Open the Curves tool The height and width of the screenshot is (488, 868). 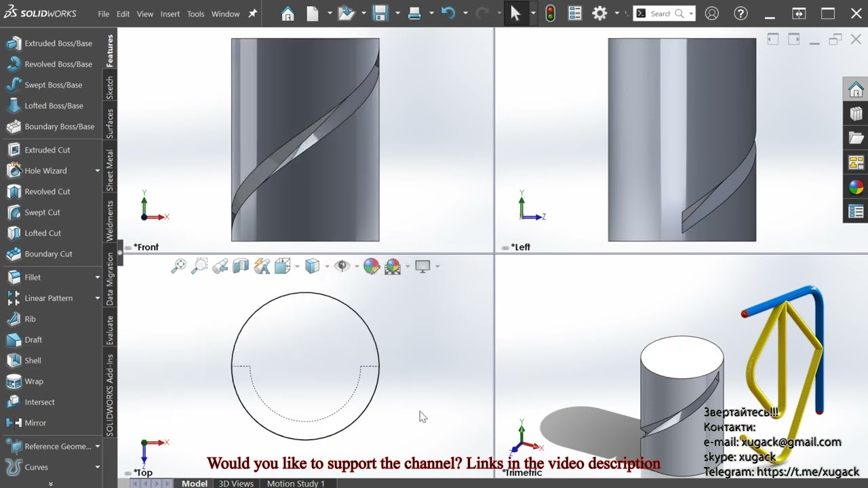[28, 467]
